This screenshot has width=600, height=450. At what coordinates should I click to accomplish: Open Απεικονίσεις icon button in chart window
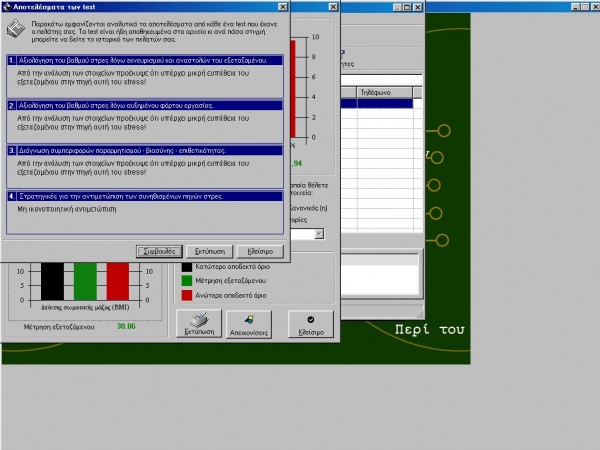[249, 324]
